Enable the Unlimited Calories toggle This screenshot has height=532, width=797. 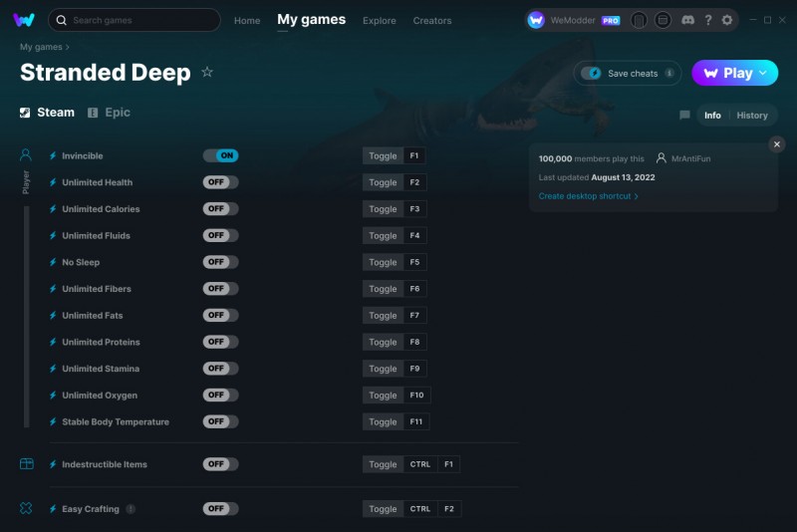220,209
